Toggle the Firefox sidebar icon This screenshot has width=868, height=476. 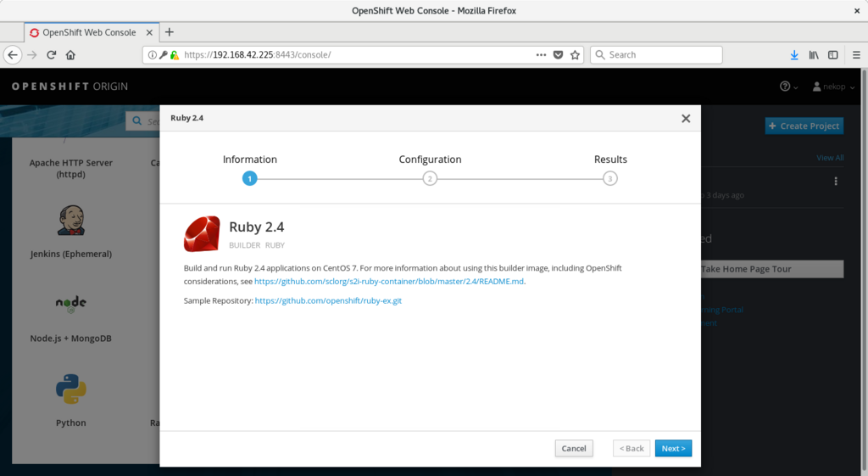(832, 55)
